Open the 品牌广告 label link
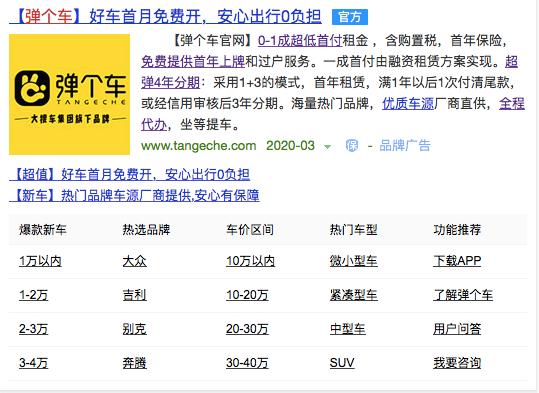 click(x=405, y=145)
